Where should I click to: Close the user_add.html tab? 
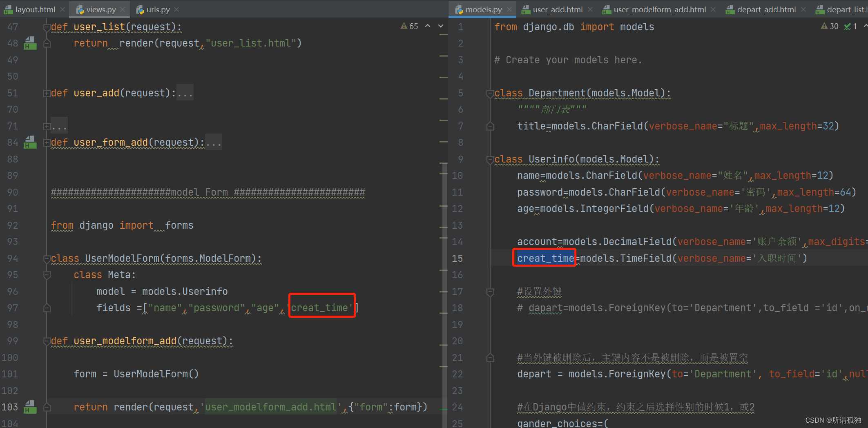[590, 9]
